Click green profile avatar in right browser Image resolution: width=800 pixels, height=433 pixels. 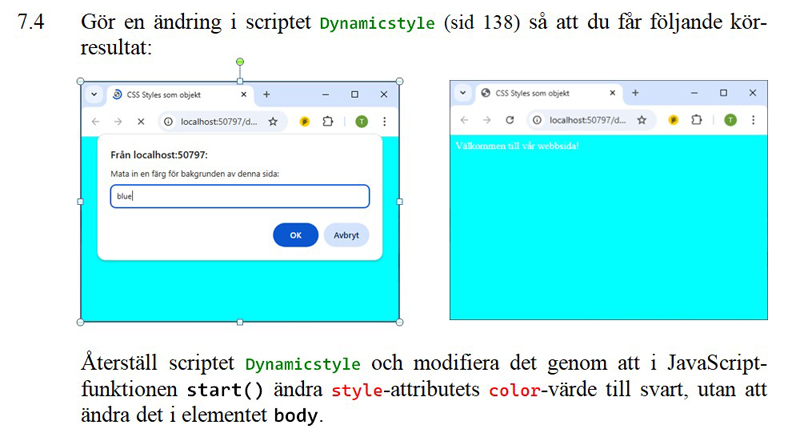click(x=730, y=119)
